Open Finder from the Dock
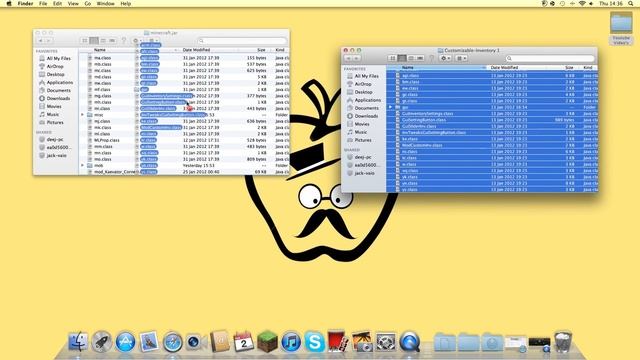The height and width of the screenshot is (360, 640). (x=78, y=342)
